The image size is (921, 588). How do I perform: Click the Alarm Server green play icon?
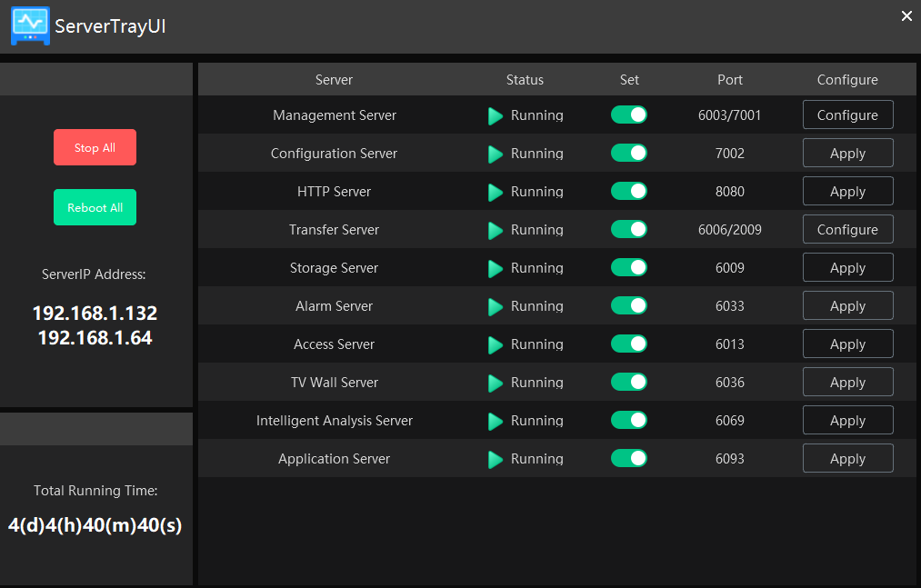click(496, 307)
